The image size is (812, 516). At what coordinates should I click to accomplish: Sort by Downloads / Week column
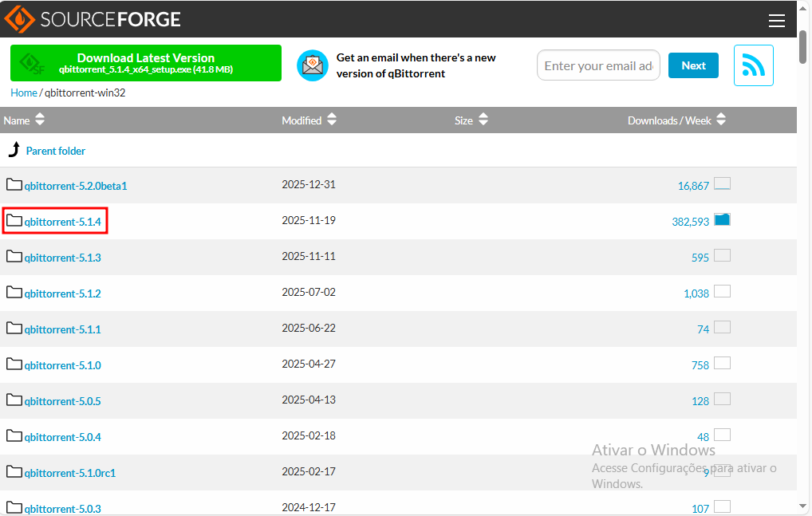676,120
